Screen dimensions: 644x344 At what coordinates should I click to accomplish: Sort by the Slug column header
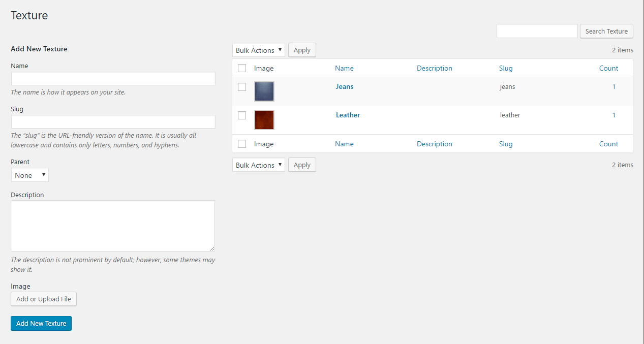pos(506,68)
